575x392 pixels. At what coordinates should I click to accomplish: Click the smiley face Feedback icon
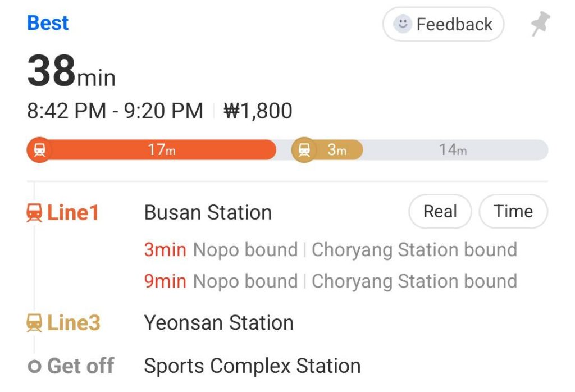coord(402,24)
